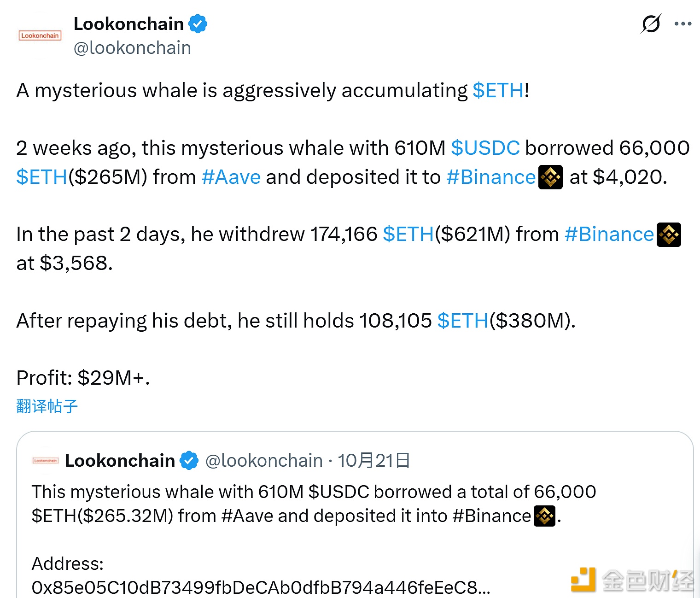
Task: Click the avatar in the quoted tweet
Action: pyautogui.click(x=45, y=460)
